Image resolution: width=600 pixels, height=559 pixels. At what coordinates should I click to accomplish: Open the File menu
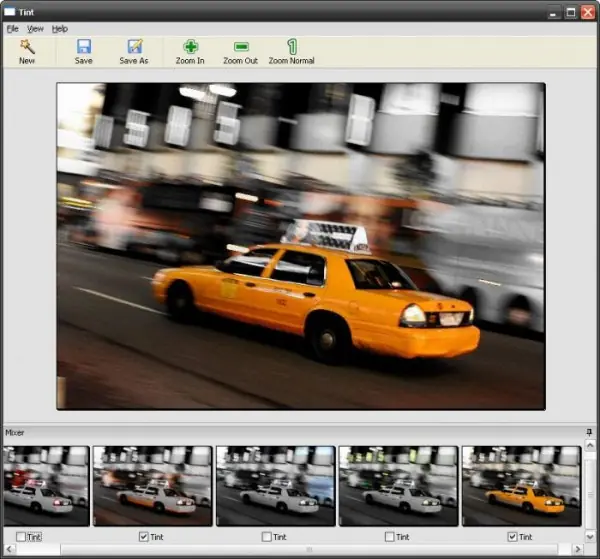click(12, 29)
